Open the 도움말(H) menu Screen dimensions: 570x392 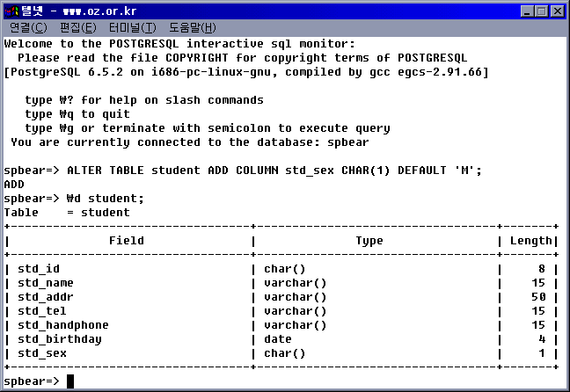(x=193, y=27)
